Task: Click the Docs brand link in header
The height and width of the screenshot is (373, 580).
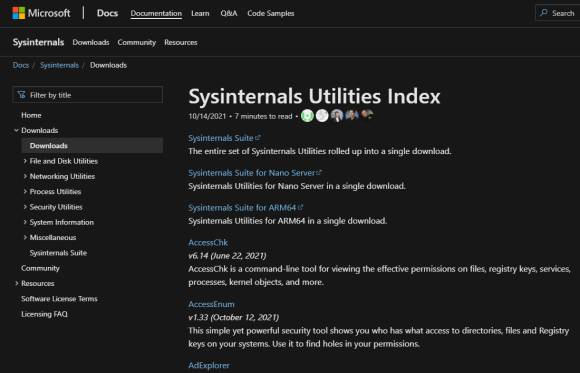Action: [x=107, y=13]
